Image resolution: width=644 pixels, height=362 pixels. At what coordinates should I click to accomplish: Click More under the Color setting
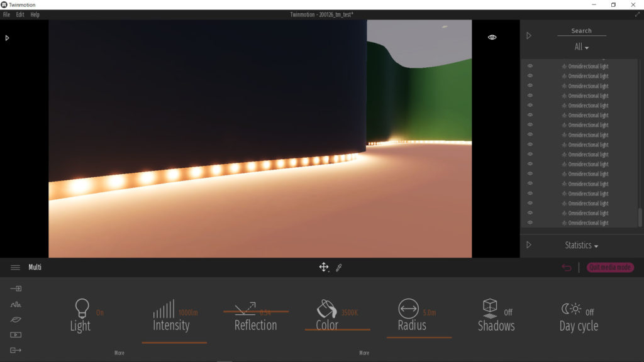[364, 353]
